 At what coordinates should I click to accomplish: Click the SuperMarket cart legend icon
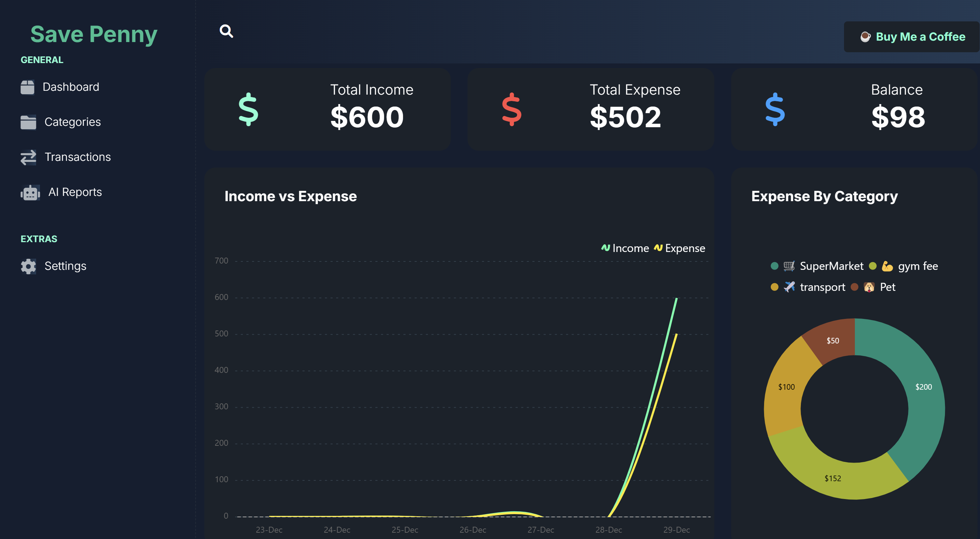(789, 266)
